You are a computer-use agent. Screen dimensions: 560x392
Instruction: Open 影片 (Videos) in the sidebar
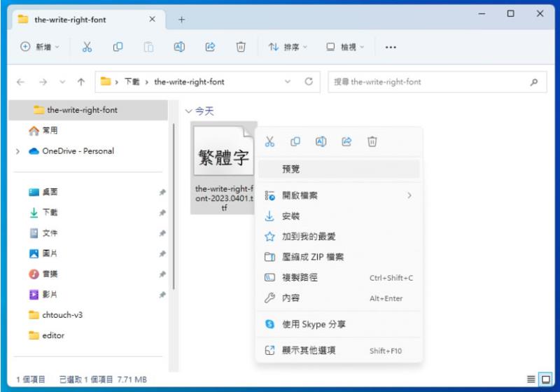tap(88, 295)
